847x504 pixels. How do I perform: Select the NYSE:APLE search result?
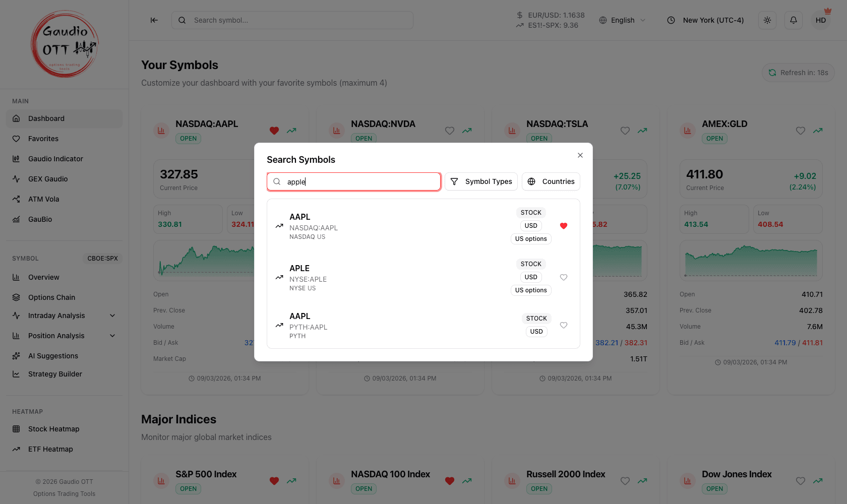[x=423, y=277]
